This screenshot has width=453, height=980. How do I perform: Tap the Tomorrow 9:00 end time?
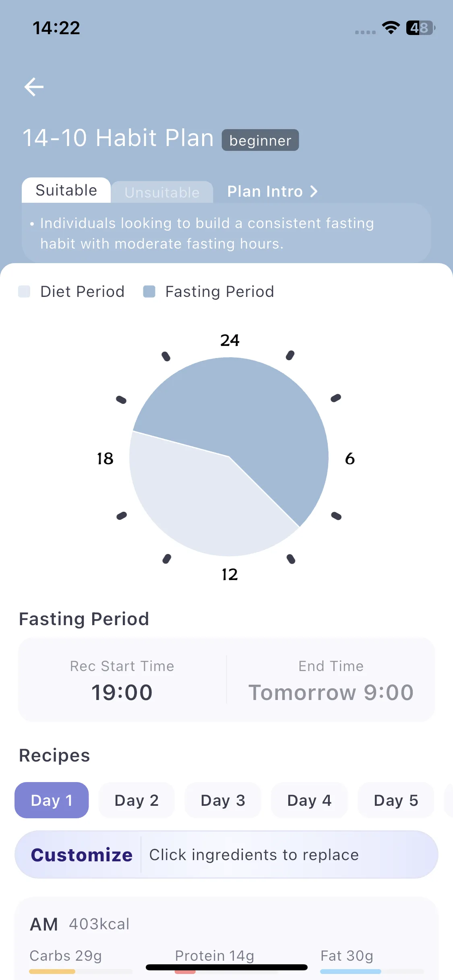(x=331, y=692)
